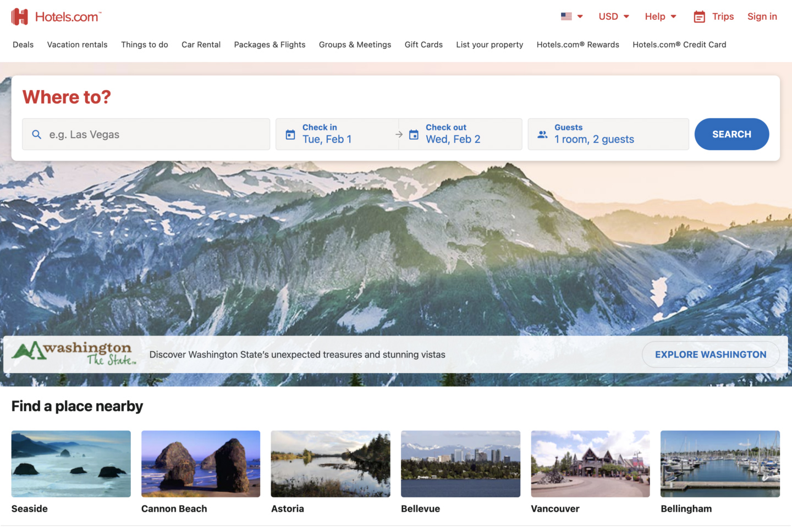Click the Guests people icon
This screenshot has width=792, height=532.
[542, 134]
